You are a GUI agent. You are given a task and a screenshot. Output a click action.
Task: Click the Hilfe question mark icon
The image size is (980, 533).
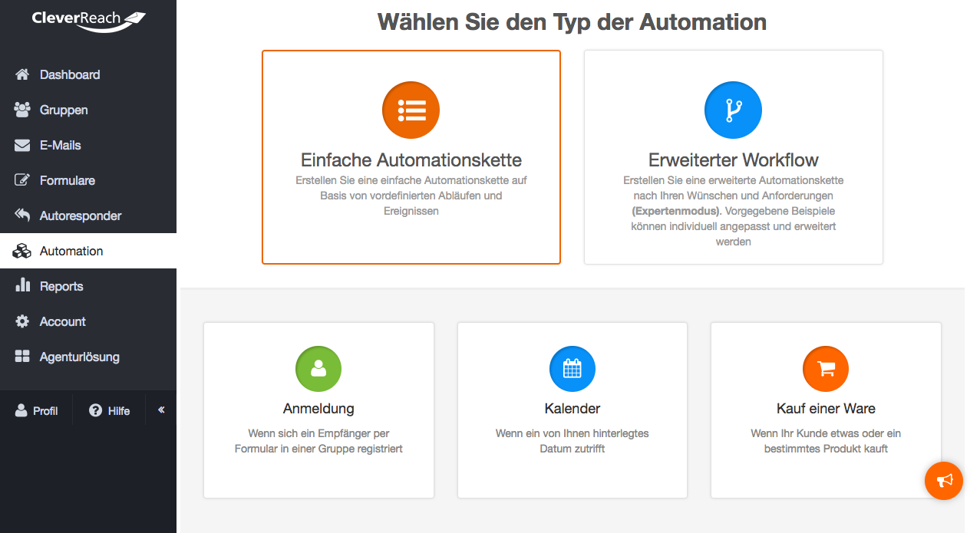pos(96,410)
